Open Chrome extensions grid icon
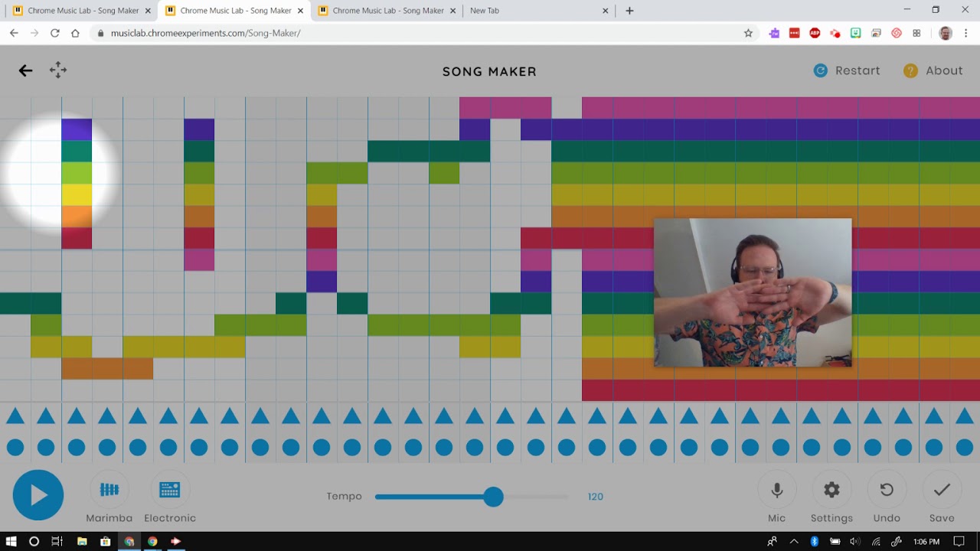This screenshot has height=551, width=980. pos(916,33)
